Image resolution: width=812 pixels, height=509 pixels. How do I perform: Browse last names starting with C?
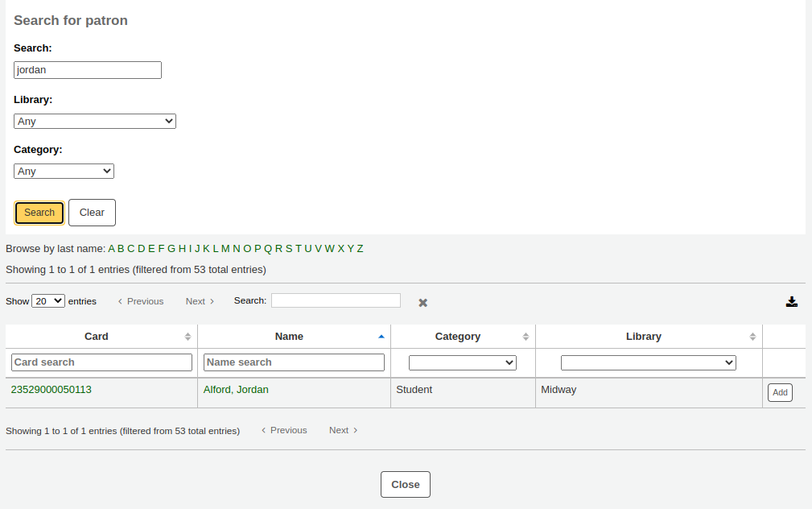(130, 249)
